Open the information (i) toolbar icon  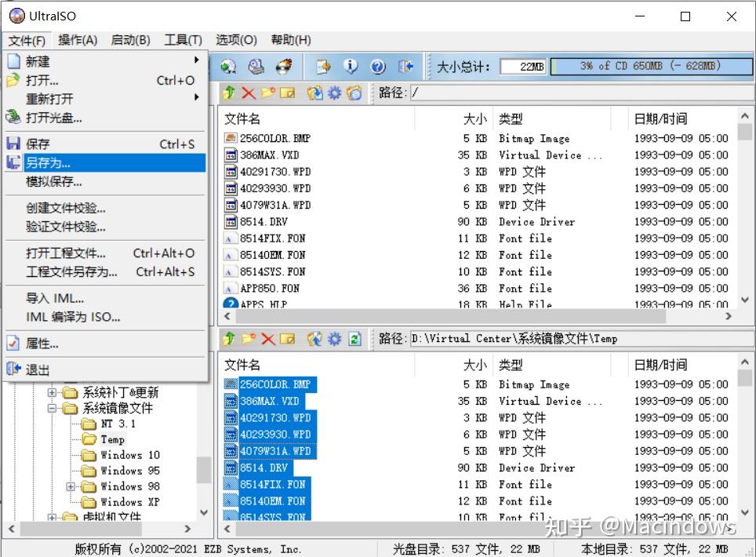pyautogui.click(x=351, y=66)
